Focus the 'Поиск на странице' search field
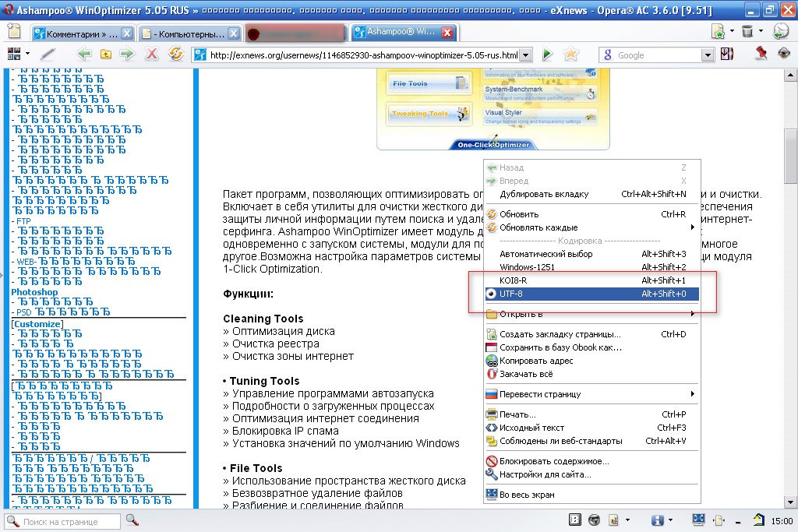 point(63,521)
